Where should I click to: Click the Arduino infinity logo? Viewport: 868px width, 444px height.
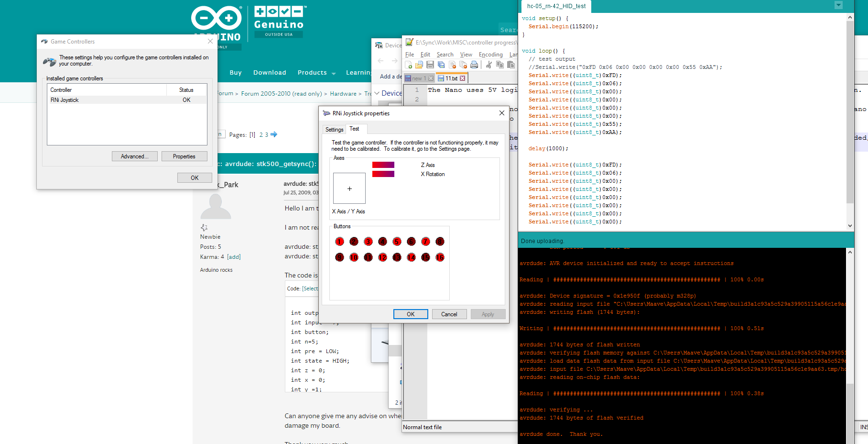[x=217, y=18]
